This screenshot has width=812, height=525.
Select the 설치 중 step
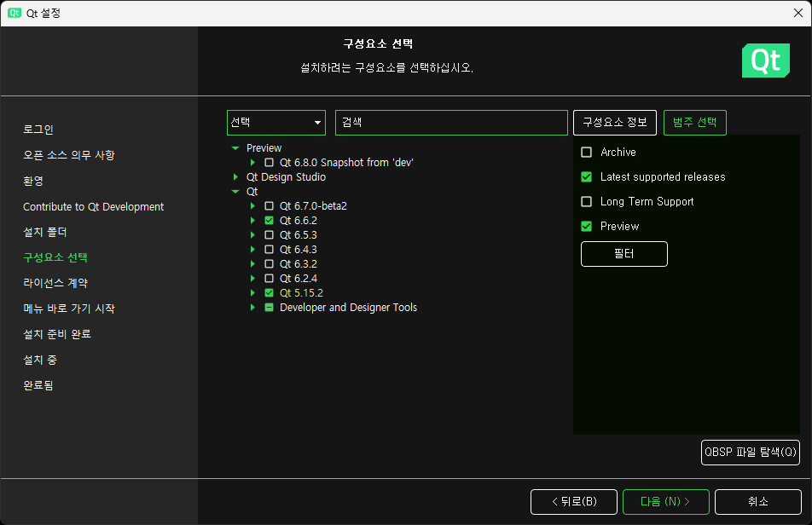pos(40,360)
